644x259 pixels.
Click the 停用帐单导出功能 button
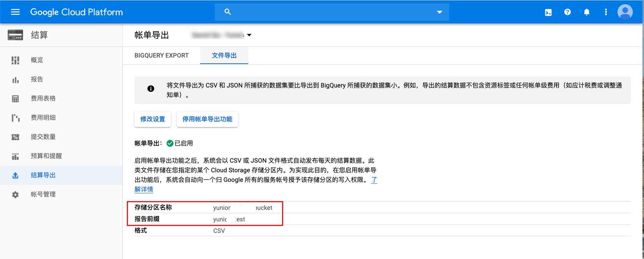click(207, 119)
